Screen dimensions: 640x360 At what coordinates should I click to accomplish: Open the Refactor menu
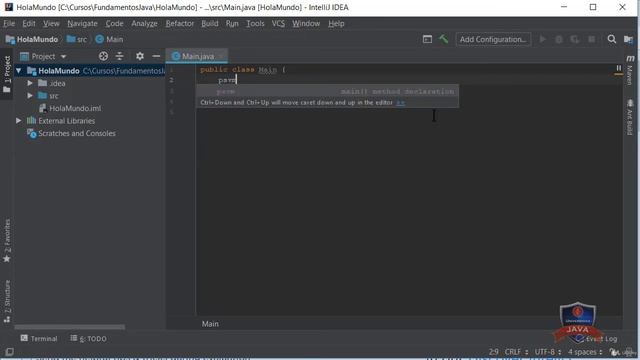[x=180, y=23]
